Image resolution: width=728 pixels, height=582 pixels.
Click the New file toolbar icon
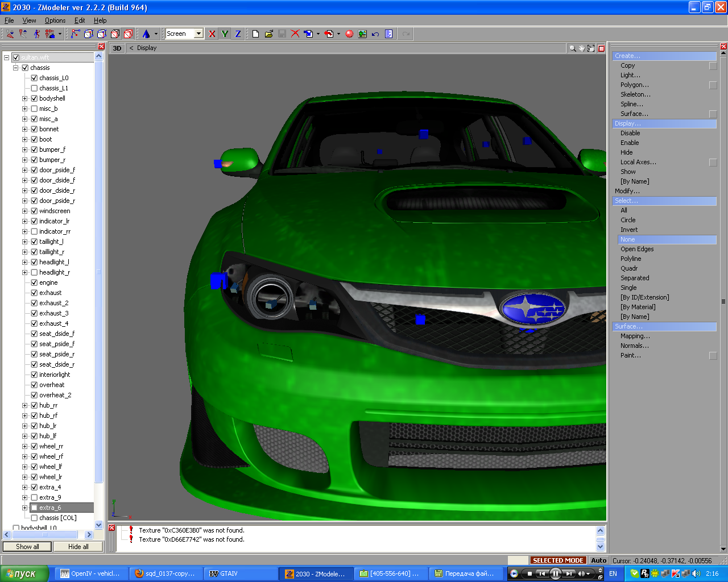pyautogui.click(x=255, y=34)
